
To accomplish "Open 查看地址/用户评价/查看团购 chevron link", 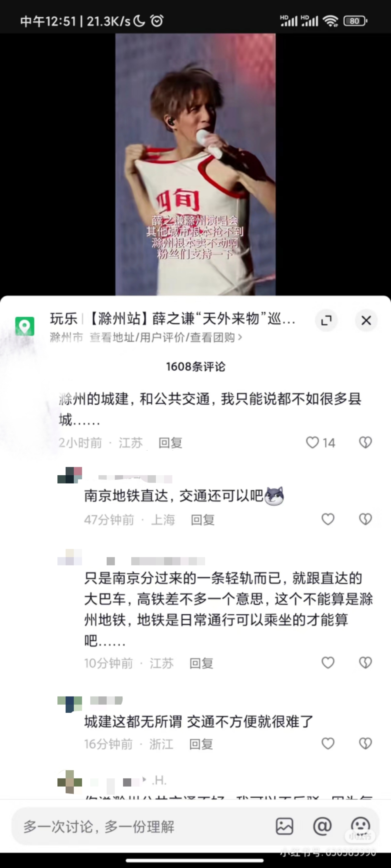I will click(166, 337).
